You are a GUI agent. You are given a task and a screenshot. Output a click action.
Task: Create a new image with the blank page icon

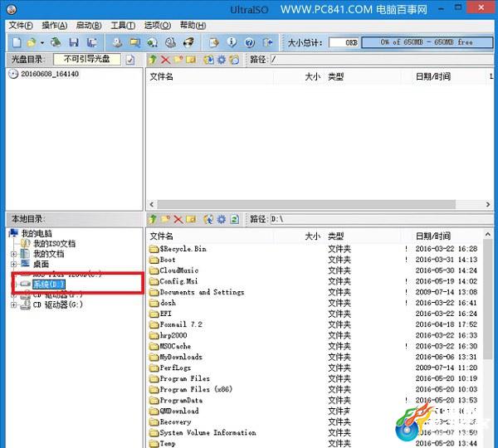17,42
